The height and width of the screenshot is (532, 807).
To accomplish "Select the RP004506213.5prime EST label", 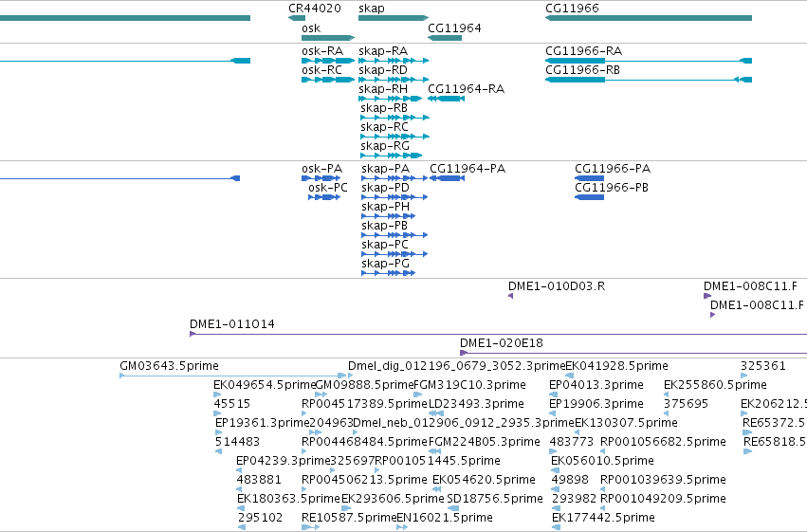I will [364, 481].
